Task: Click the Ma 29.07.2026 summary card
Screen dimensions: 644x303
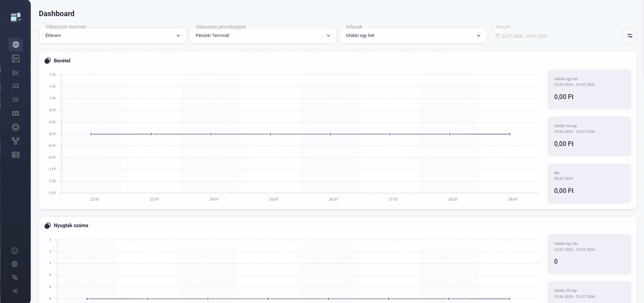Action: pyautogui.click(x=589, y=183)
